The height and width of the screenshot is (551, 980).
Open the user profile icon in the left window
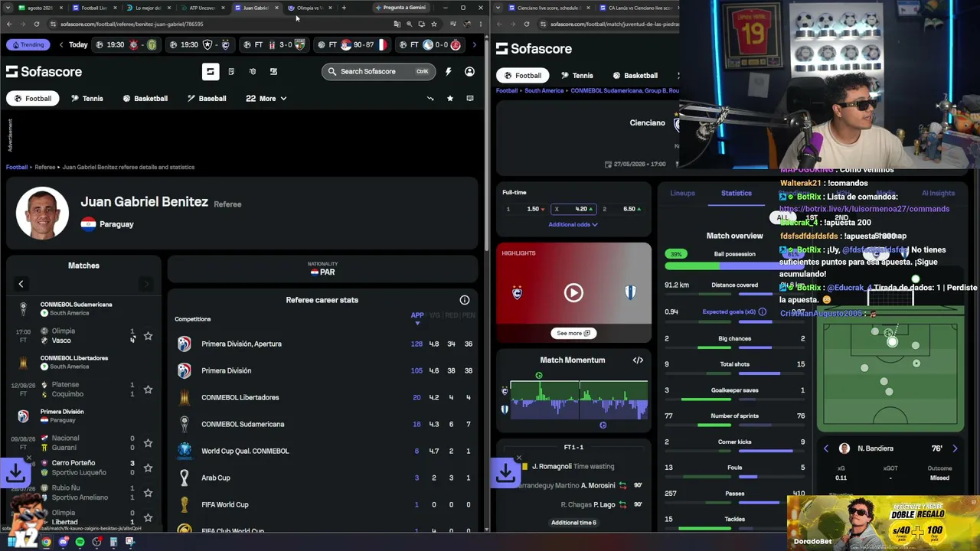[469, 71]
